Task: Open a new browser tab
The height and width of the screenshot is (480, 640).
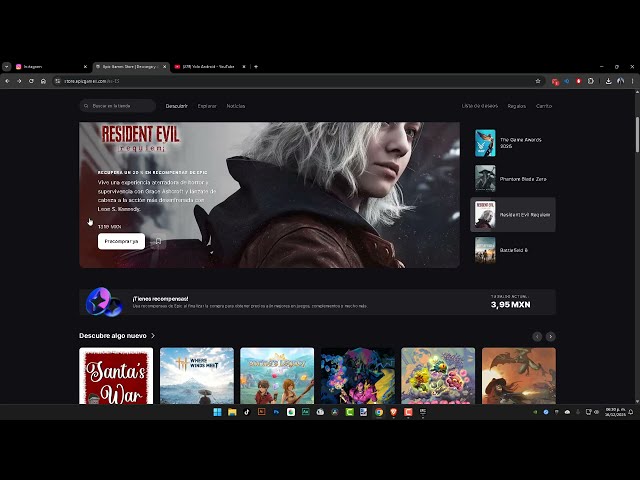Action: 256,67
